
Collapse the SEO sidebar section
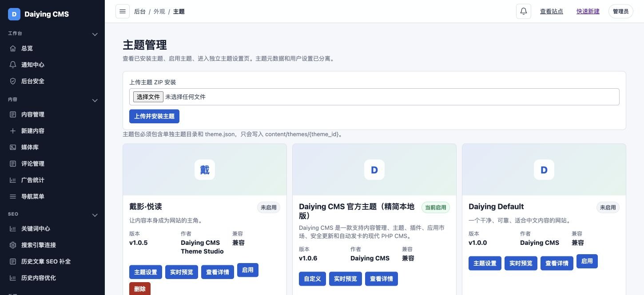point(95,215)
